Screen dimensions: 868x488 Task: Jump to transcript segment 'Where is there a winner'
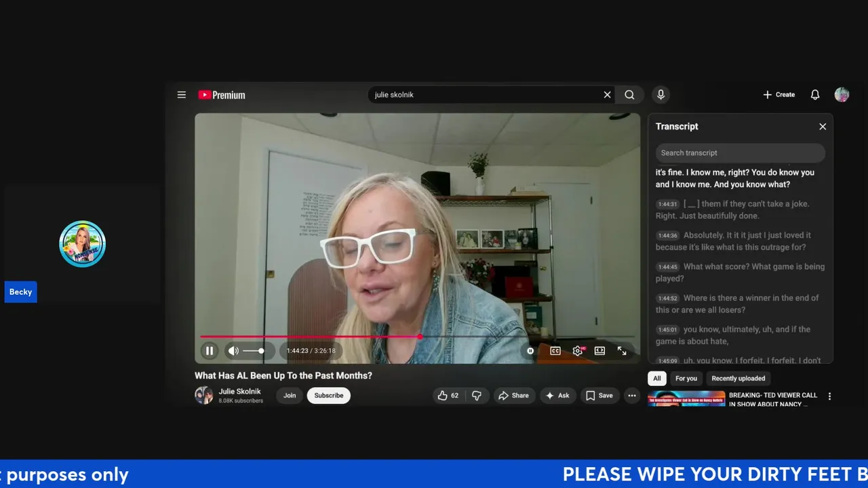point(740,304)
